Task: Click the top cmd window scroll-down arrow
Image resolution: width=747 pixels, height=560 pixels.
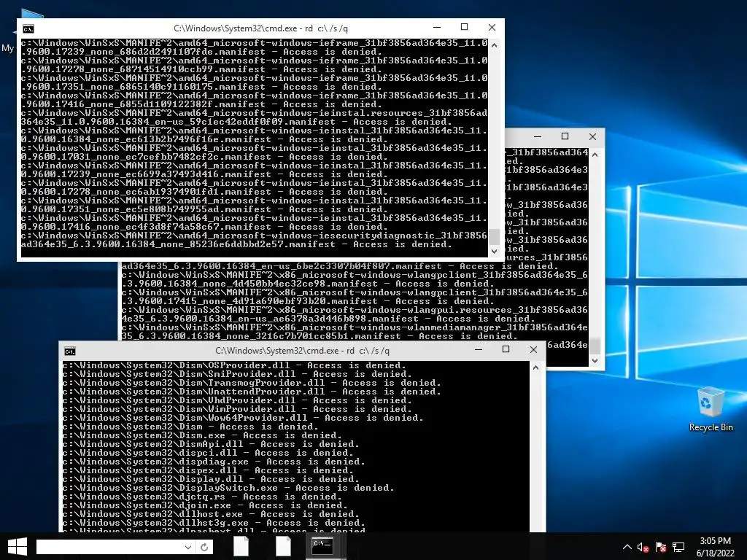Action: [x=494, y=251]
